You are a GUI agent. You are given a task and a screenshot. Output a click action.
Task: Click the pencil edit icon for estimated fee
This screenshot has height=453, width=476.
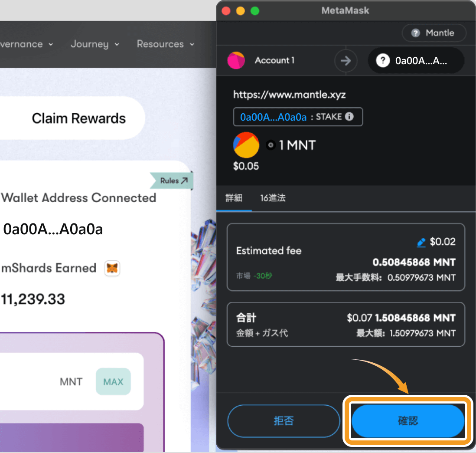point(421,243)
